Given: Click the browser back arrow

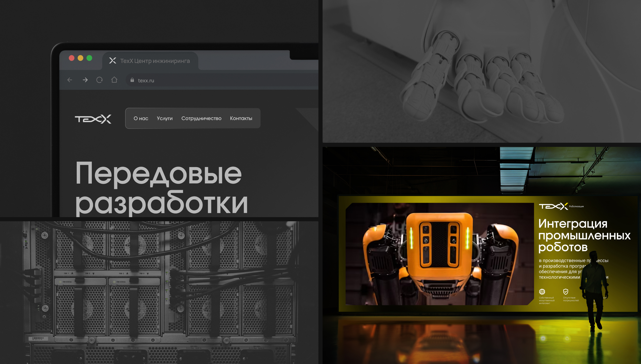Looking at the screenshot, I should pyautogui.click(x=70, y=80).
